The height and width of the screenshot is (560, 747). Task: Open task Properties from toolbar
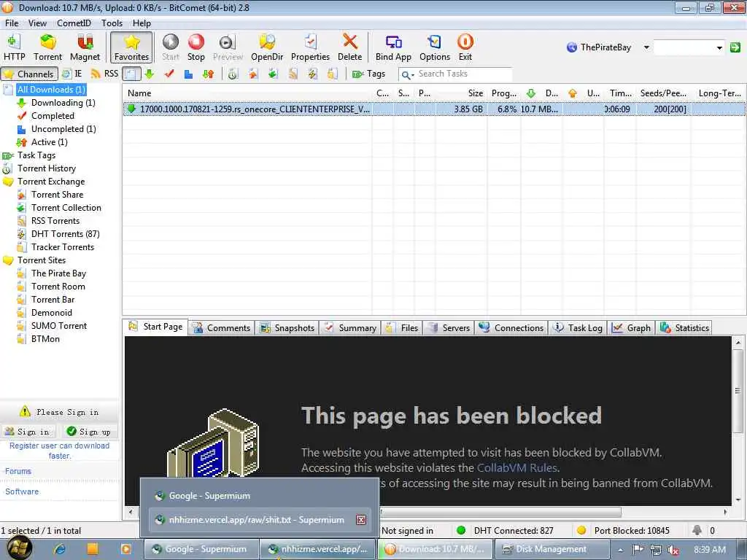[x=310, y=47]
